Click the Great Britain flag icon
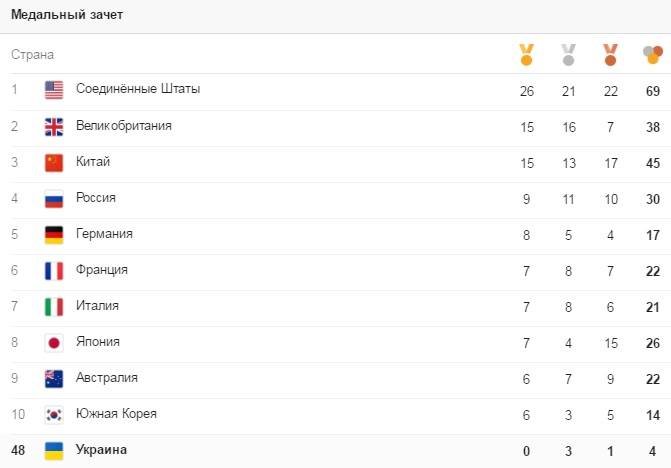The width and height of the screenshot is (671, 468). coord(54,126)
